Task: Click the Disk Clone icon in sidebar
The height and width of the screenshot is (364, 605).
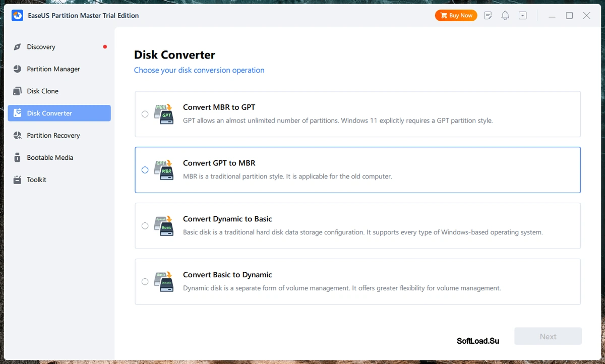Action: [18, 91]
